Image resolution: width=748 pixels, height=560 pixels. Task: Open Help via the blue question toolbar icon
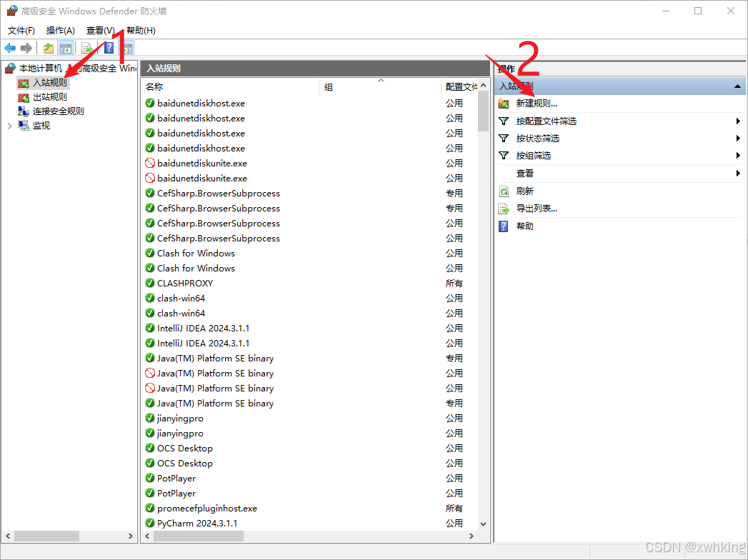[x=109, y=48]
